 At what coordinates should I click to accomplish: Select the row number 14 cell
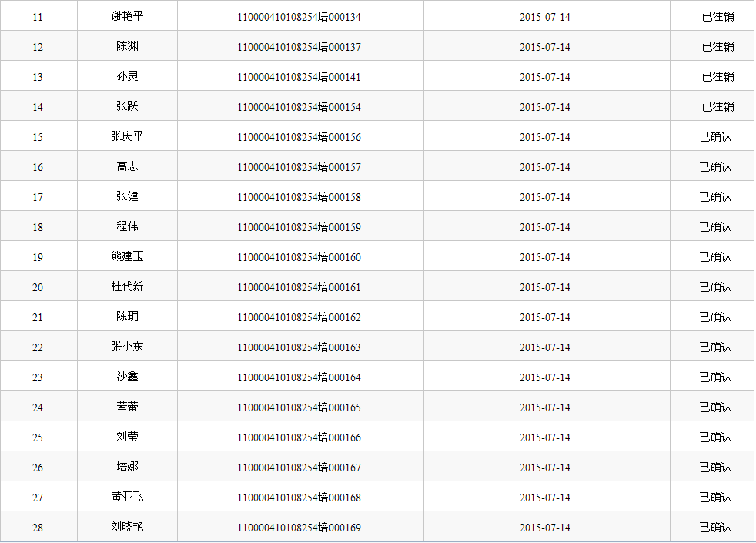coord(38,107)
